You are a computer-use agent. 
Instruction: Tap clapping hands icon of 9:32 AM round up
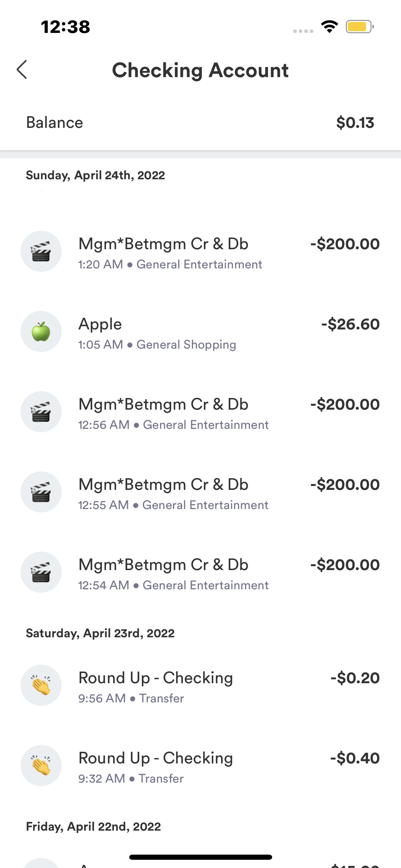pos(41,765)
